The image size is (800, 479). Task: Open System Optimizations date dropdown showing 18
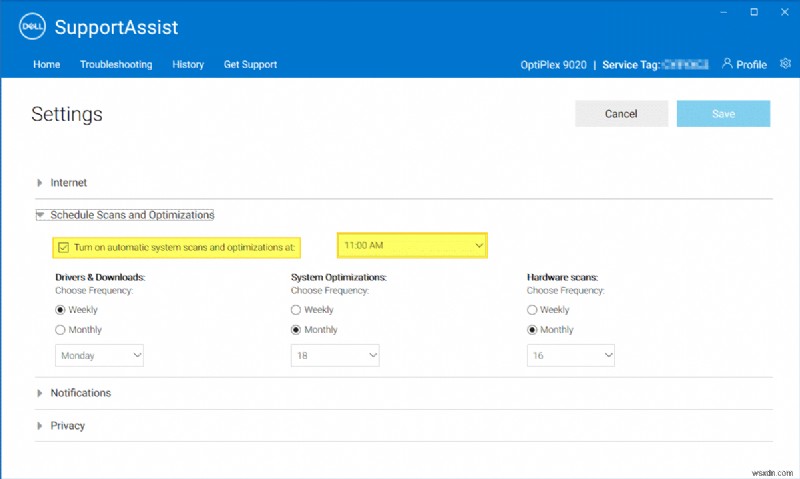(x=335, y=356)
